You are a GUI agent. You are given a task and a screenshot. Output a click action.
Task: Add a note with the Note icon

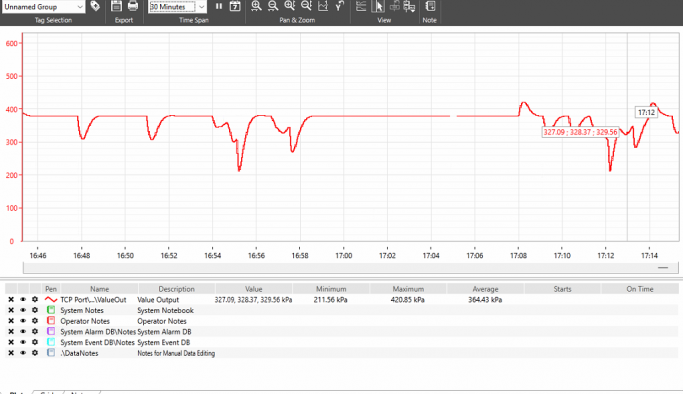click(x=429, y=6)
